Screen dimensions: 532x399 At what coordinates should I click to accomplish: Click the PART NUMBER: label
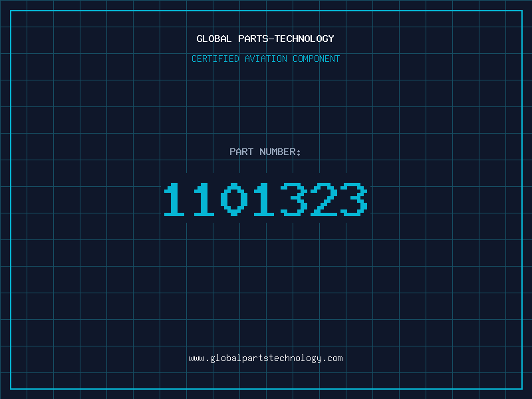(265, 152)
